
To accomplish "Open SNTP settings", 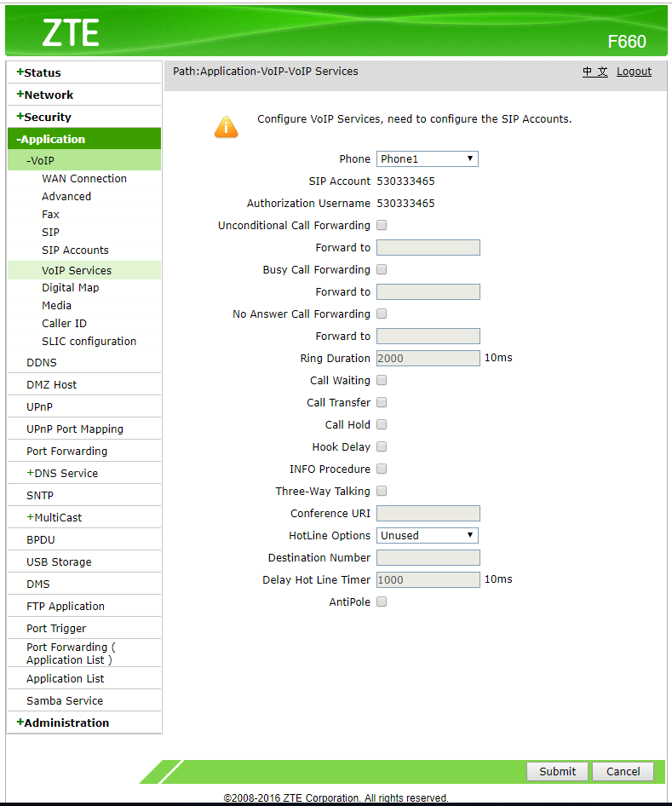I will click(40, 496).
